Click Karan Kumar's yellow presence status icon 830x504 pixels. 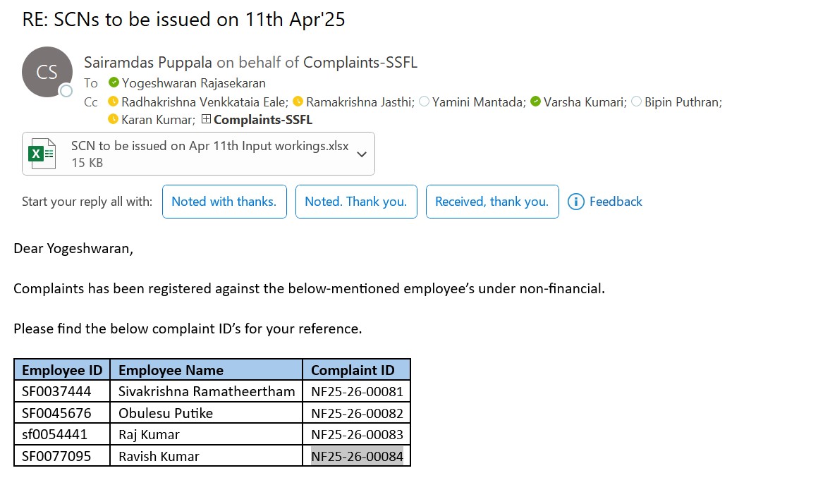pos(113,120)
